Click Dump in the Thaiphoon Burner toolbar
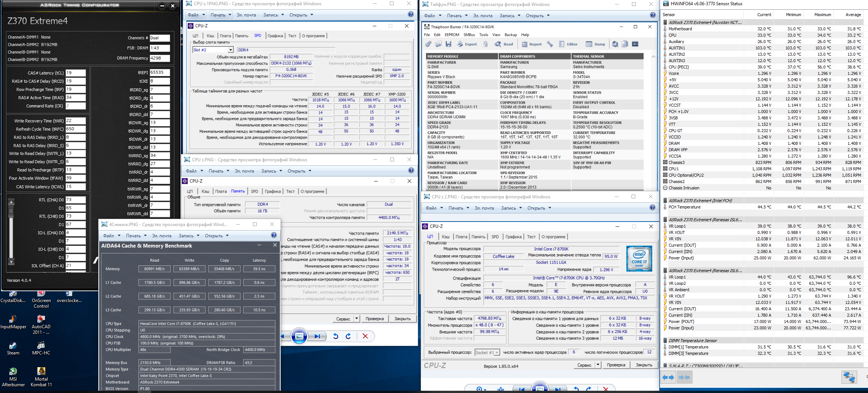The height and width of the screenshot is (393, 868). [x=595, y=44]
